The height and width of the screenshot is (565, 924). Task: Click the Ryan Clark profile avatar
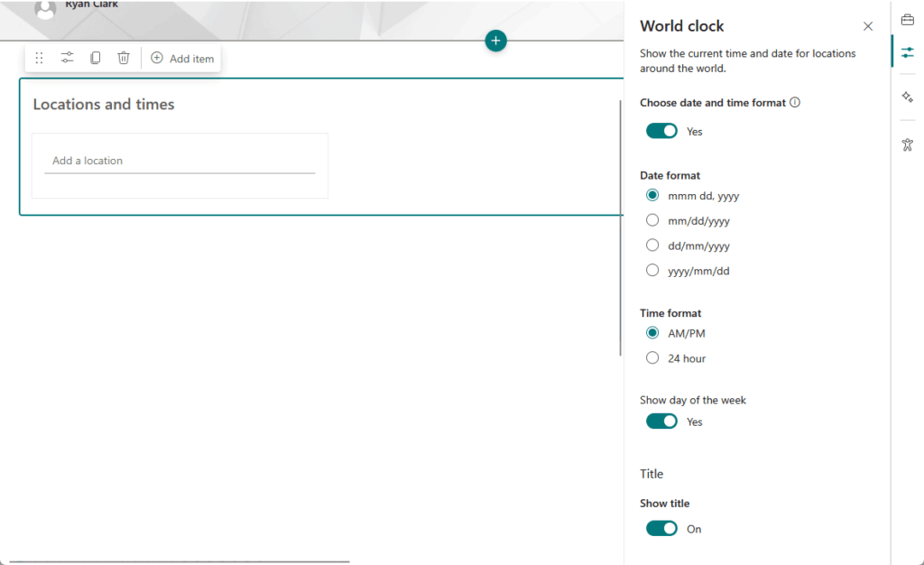pos(45,8)
